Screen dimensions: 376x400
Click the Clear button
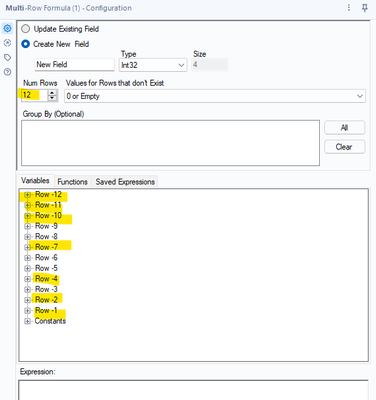pos(345,147)
